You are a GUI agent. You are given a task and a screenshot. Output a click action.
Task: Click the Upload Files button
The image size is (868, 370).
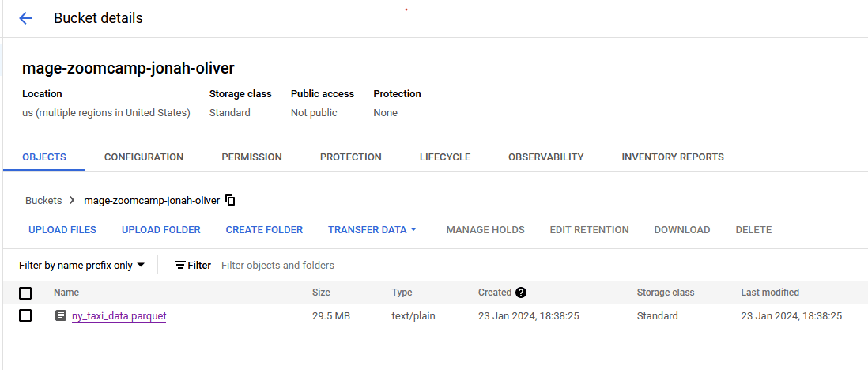pos(62,230)
